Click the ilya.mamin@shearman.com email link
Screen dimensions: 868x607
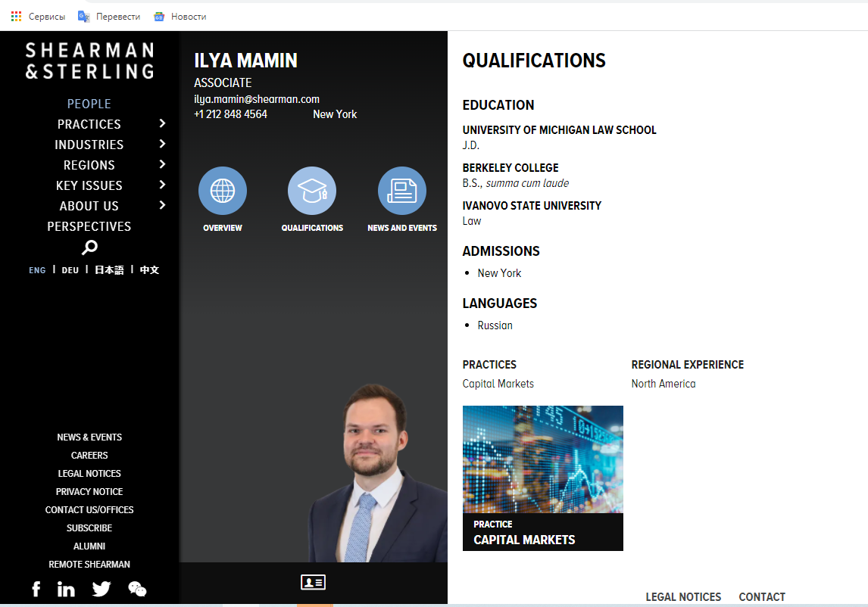[x=256, y=99]
